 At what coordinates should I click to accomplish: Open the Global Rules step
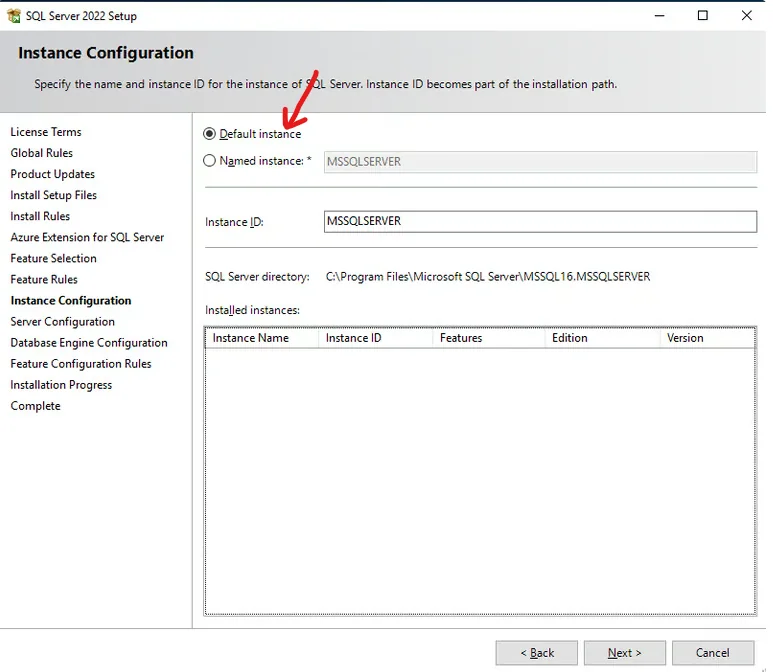(41, 153)
